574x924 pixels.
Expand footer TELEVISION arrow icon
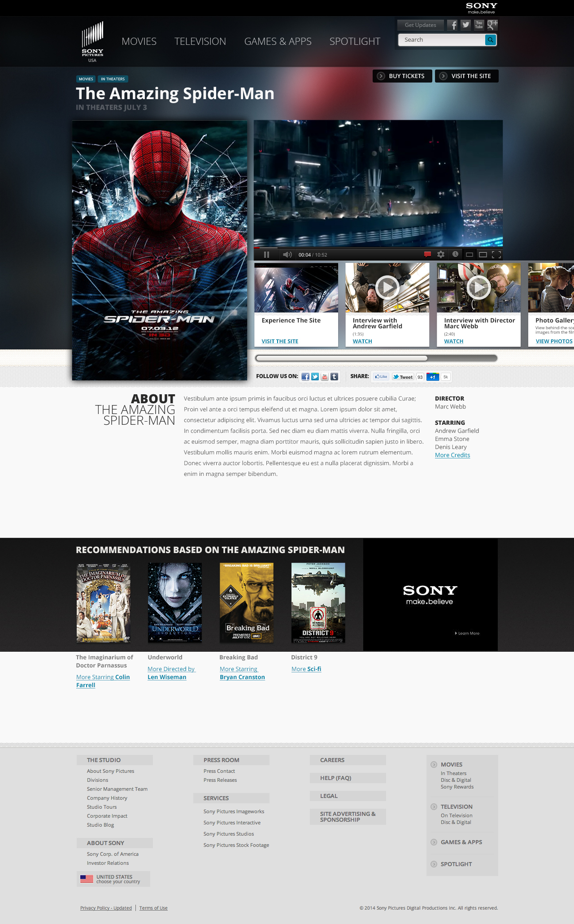click(434, 806)
